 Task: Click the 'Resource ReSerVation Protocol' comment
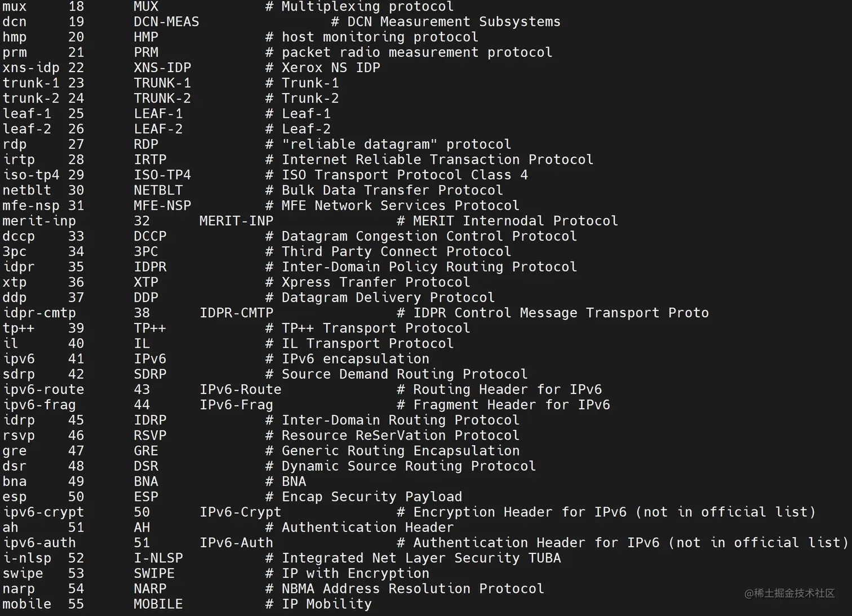(x=400, y=436)
